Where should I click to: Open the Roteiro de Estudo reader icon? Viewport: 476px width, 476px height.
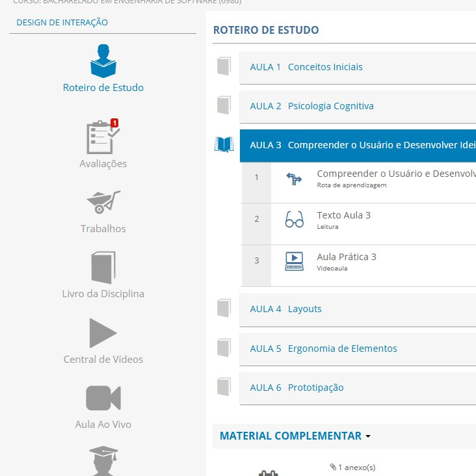coord(103,61)
